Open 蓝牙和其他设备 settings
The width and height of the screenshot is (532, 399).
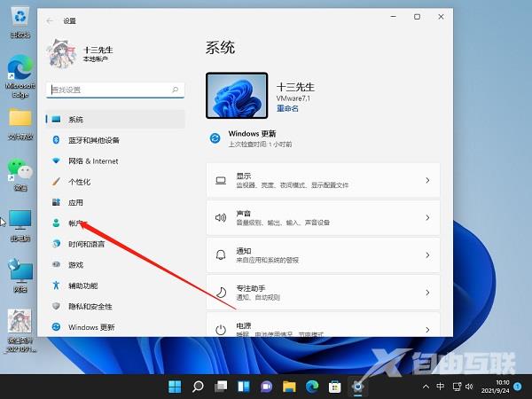115,140
